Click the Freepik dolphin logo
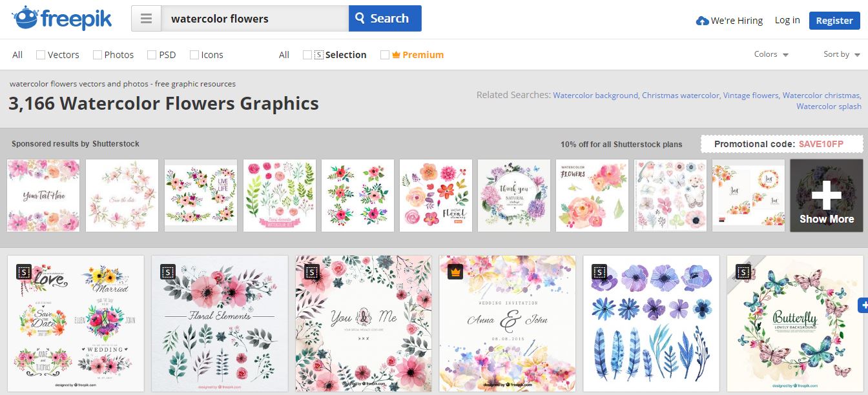Viewport: 868px width, 395px height. pyautogui.click(x=26, y=18)
